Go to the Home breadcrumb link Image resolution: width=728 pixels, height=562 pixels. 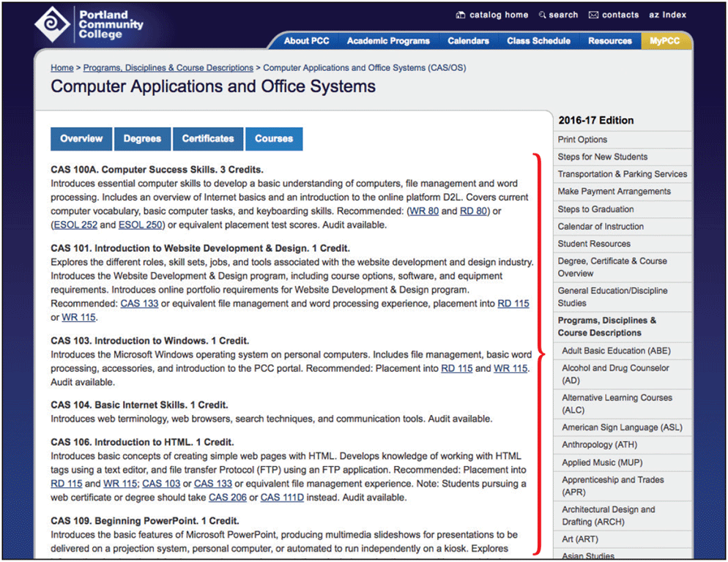(x=62, y=68)
